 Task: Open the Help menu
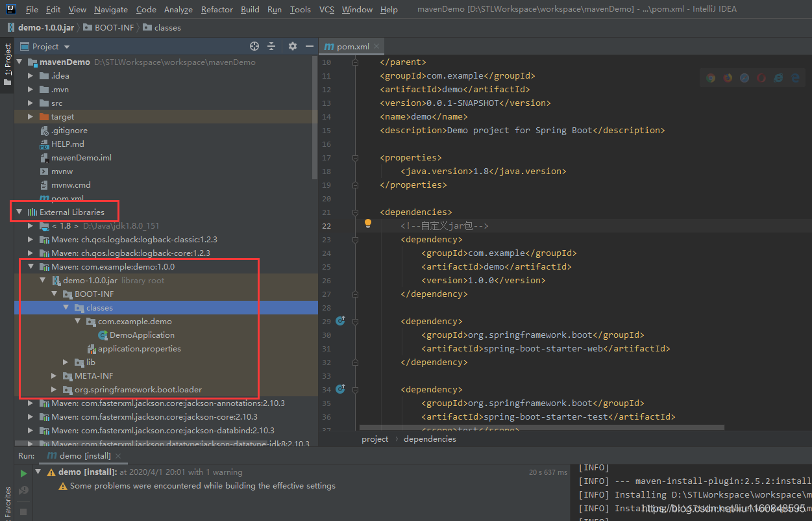coord(389,10)
